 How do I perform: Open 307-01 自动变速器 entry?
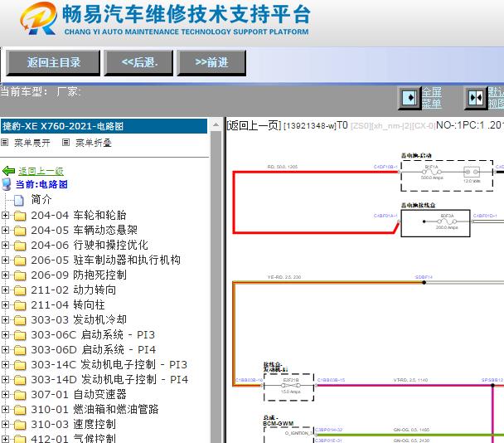[x=79, y=394]
